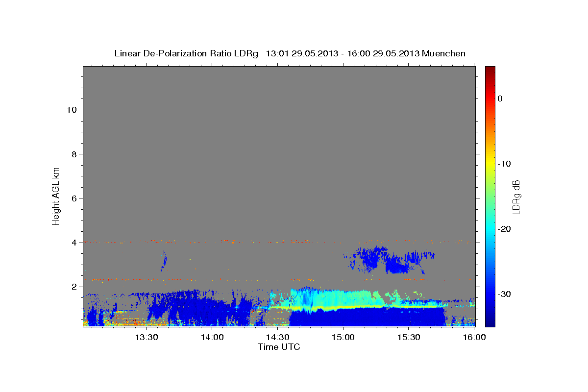Click the height tick label 8

[73, 154]
